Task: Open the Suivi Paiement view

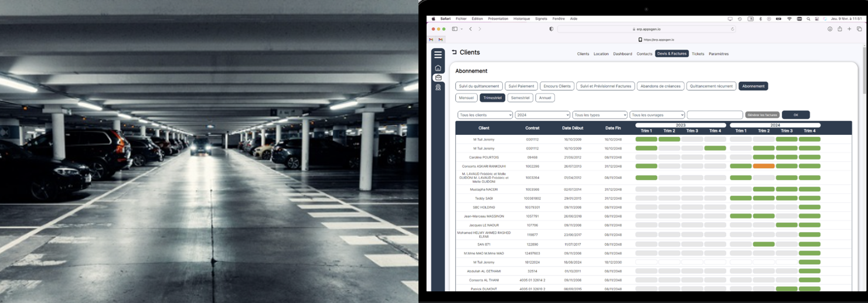Action: click(x=521, y=86)
